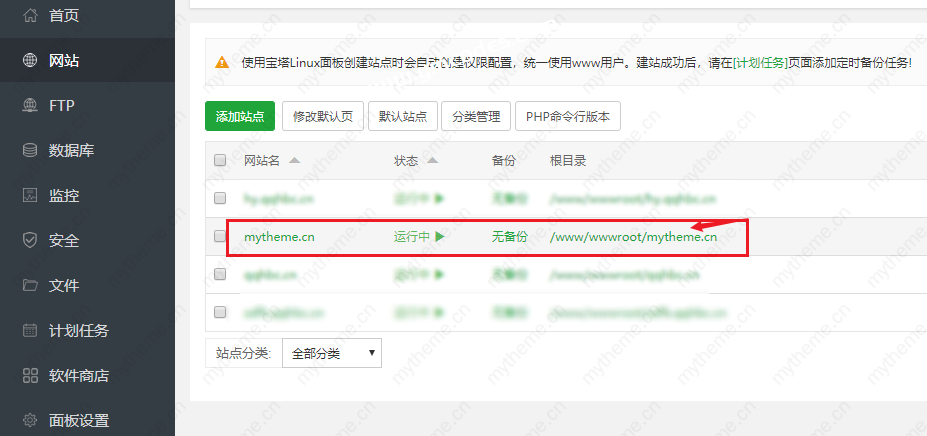Toggle the select-all checkbox in table header

click(x=220, y=160)
